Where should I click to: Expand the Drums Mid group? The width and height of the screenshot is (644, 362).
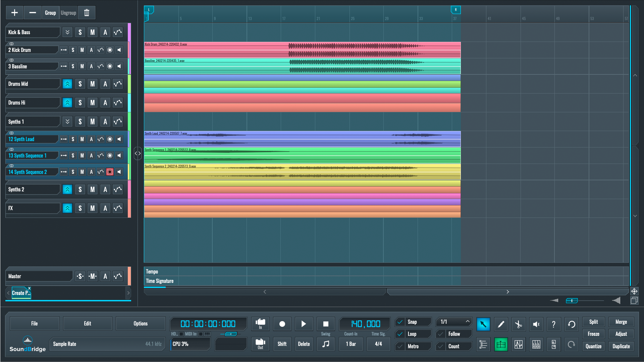tap(67, 84)
